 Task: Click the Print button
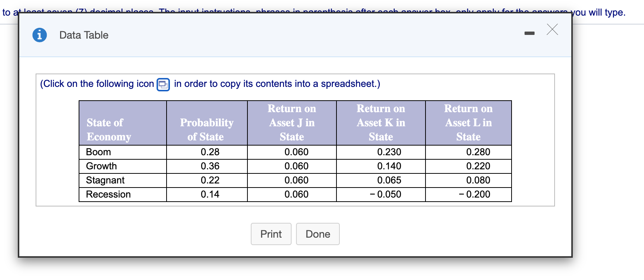(271, 234)
